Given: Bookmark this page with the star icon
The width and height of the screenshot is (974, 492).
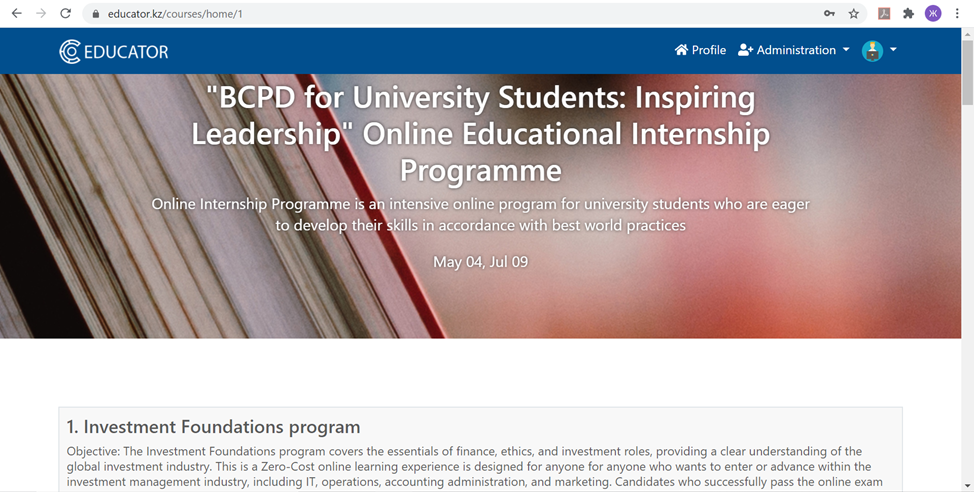Looking at the screenshot, I should (x=854, y=14).
